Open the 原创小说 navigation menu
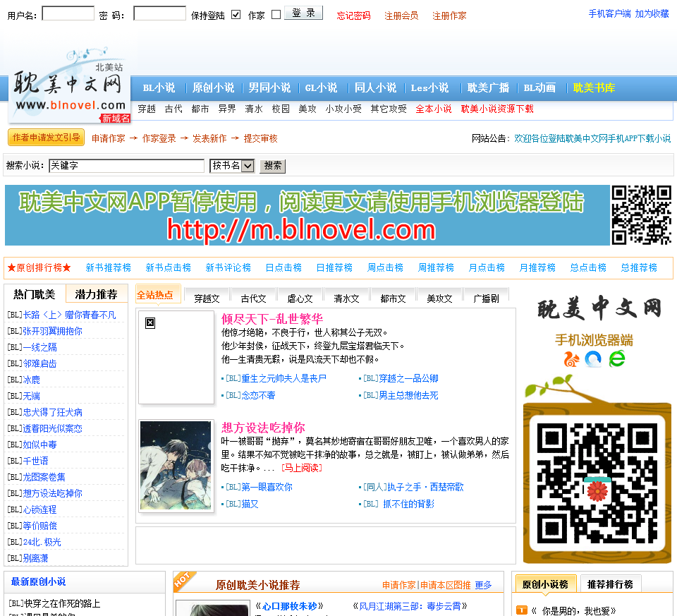 tap(213, 88)
